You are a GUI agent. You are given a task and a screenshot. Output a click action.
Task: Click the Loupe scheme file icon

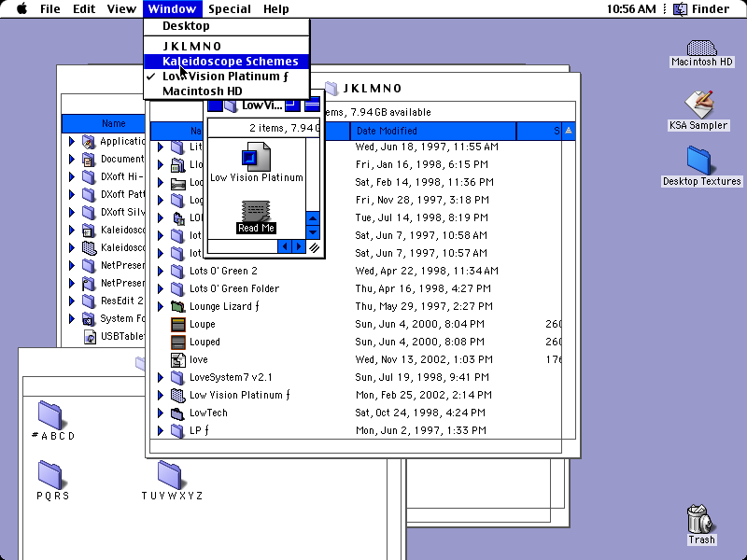(177, 324)
